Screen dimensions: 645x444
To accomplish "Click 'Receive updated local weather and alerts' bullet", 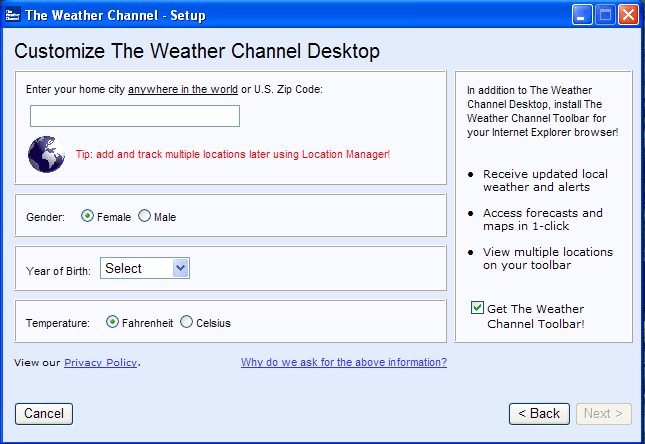I will pyautogui.click(x=545, y=180).
